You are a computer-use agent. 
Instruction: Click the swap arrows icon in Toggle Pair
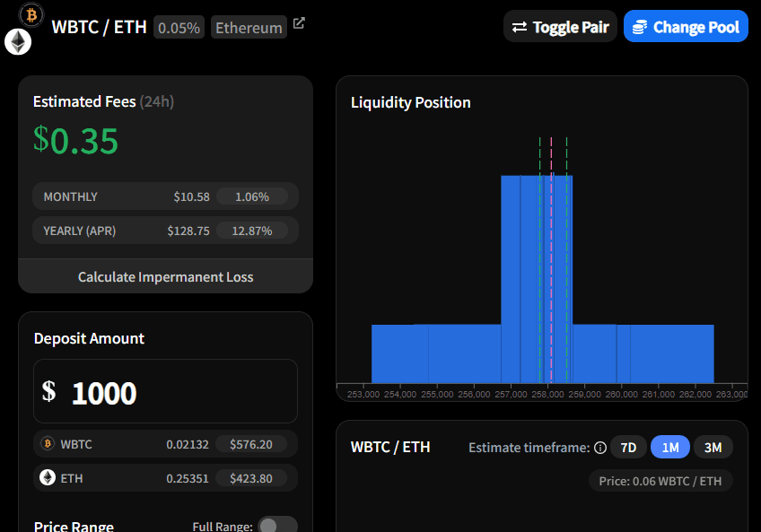pos(520,27)
